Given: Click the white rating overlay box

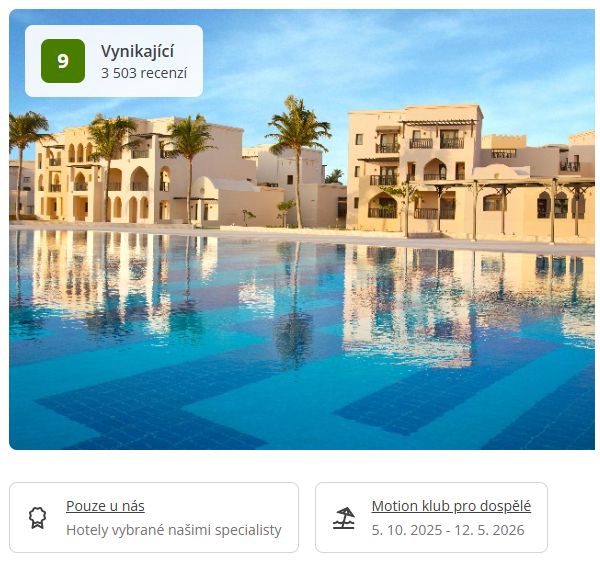Looking at the screenshot, I should pyautogui.click(x=114, y=61).
